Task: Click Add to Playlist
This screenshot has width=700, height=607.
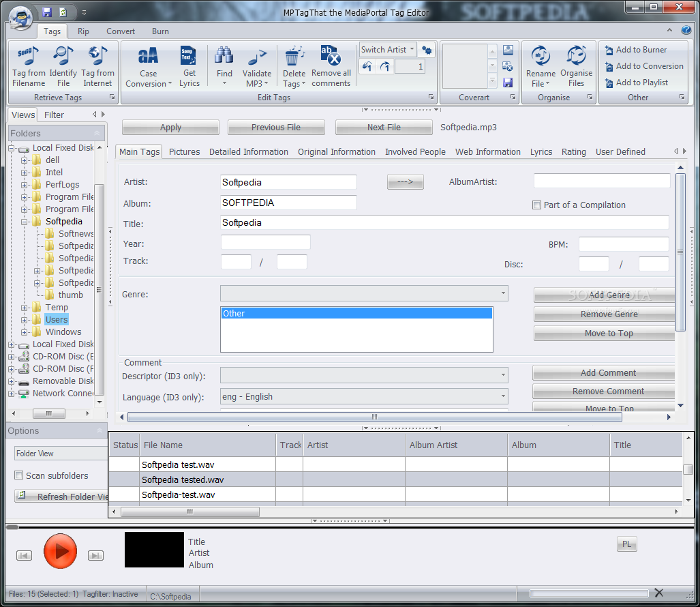Action: [637, 83]
